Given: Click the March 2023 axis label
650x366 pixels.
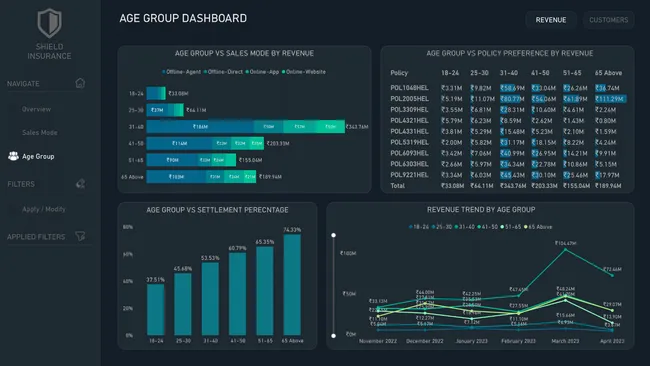Looking at the screenshot, I should 565,341.
